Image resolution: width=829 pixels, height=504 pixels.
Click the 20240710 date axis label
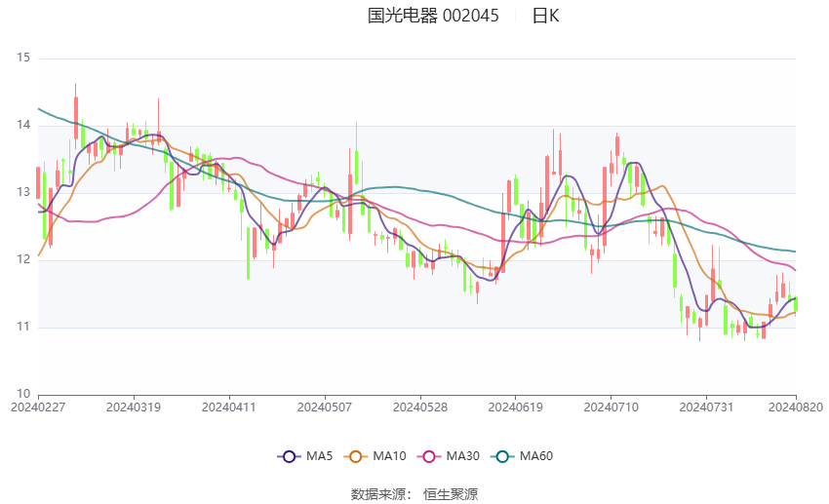pyautogui.click(x=612, y=407)
